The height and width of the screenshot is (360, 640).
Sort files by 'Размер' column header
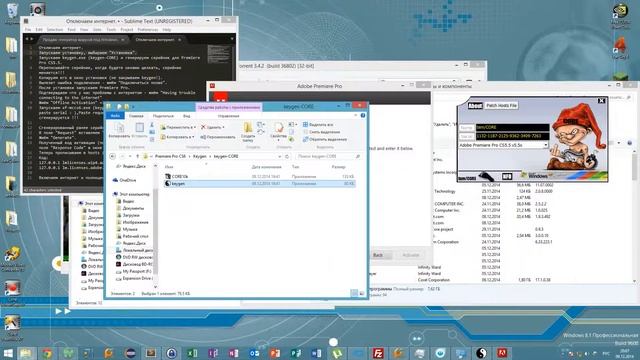(x=338, y=167)
